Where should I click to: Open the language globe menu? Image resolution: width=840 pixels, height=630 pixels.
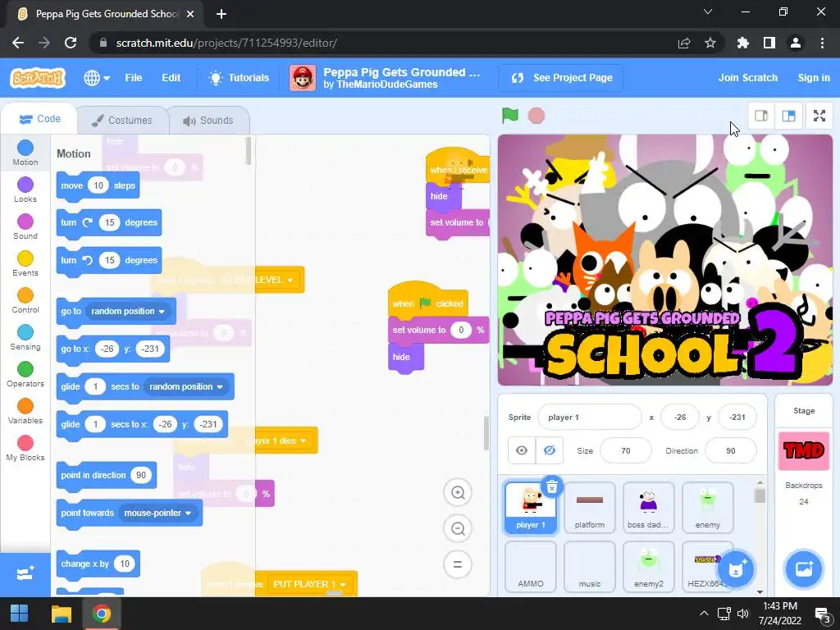pos(97,78)
